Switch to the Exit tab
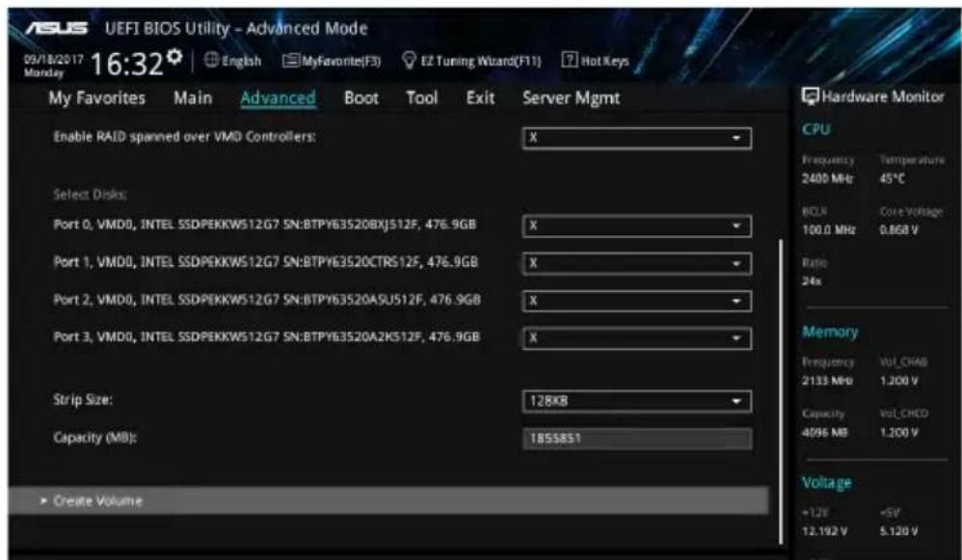Viewport: 962px width, 560px height. click(x=480, y=98)
